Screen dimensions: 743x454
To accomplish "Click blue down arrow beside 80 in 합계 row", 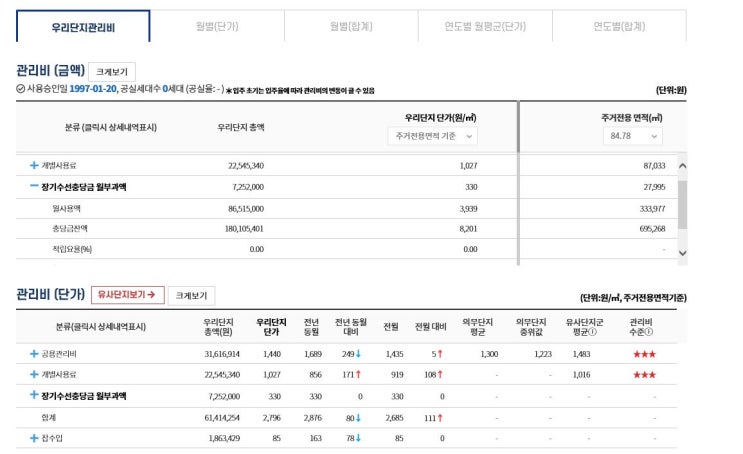I will point(358,418).
